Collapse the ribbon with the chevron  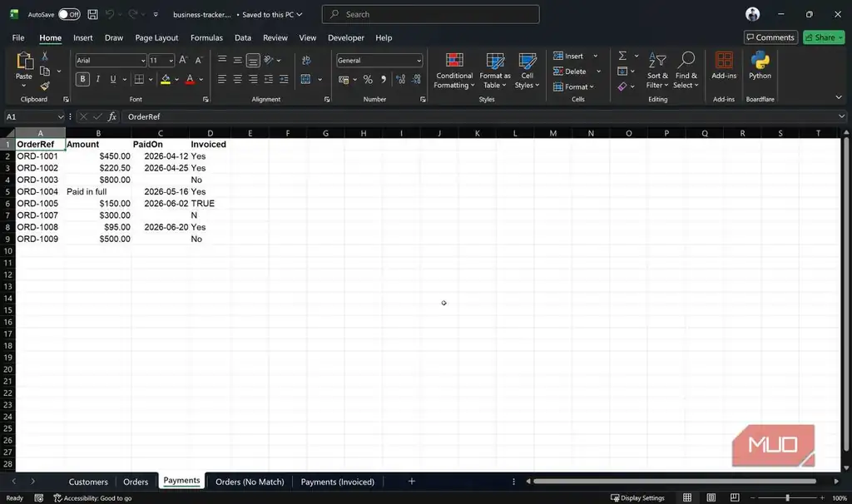click(x=839, y=97)
